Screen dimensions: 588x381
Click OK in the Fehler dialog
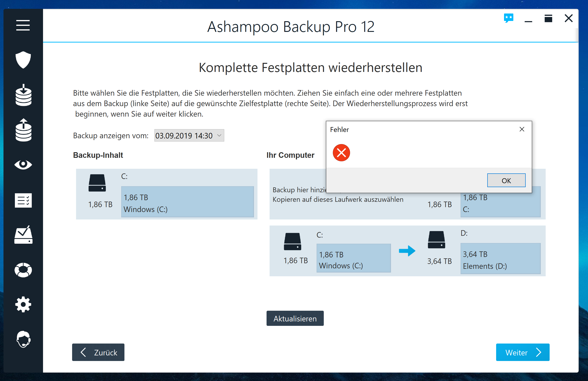point(506,180)
